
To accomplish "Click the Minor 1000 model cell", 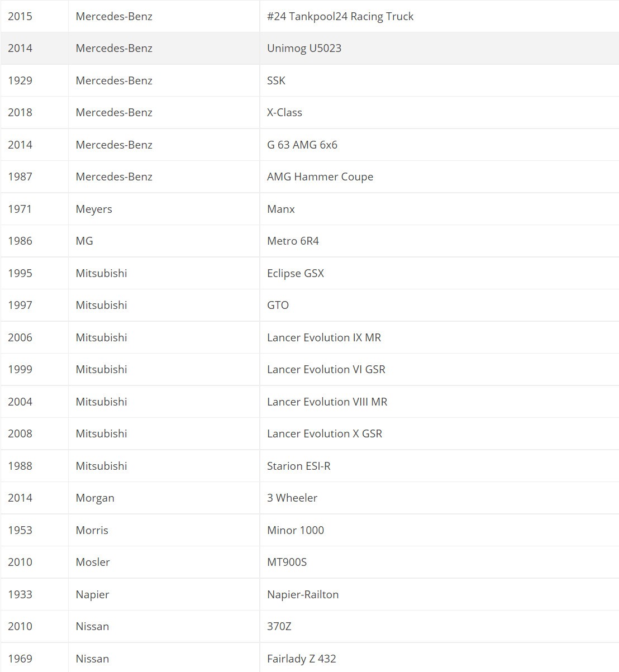I will (296, 530).
